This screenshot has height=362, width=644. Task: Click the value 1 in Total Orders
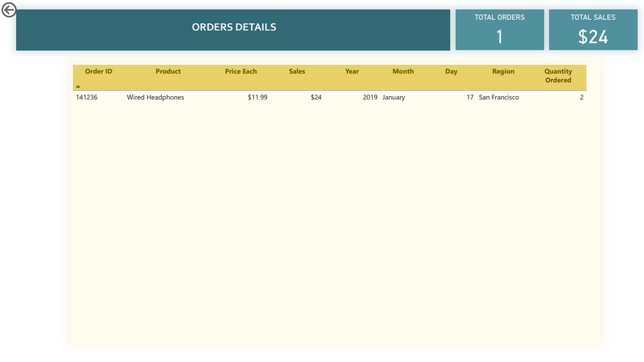[500, 36]
